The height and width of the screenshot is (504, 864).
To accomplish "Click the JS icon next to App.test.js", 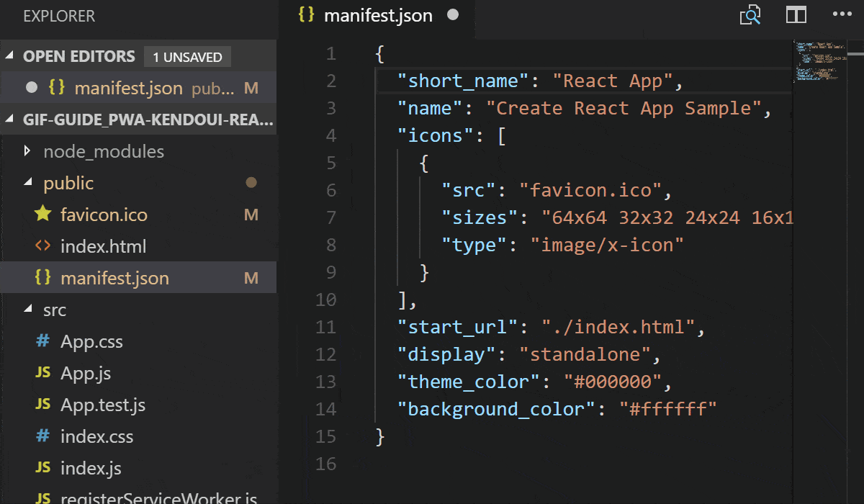I will click(x=42, y=405).
